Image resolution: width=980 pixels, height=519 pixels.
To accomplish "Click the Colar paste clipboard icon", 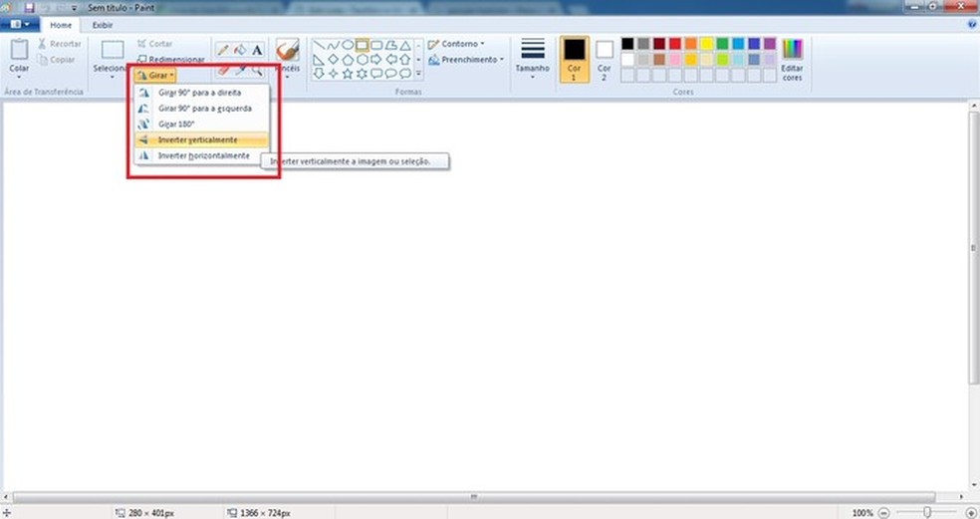I will [19, 50].
